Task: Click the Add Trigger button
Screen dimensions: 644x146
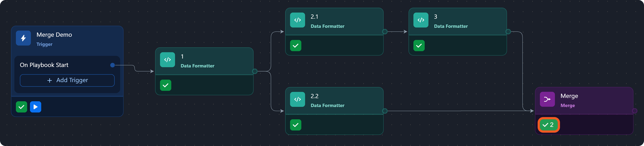Action: click(67, 80)
